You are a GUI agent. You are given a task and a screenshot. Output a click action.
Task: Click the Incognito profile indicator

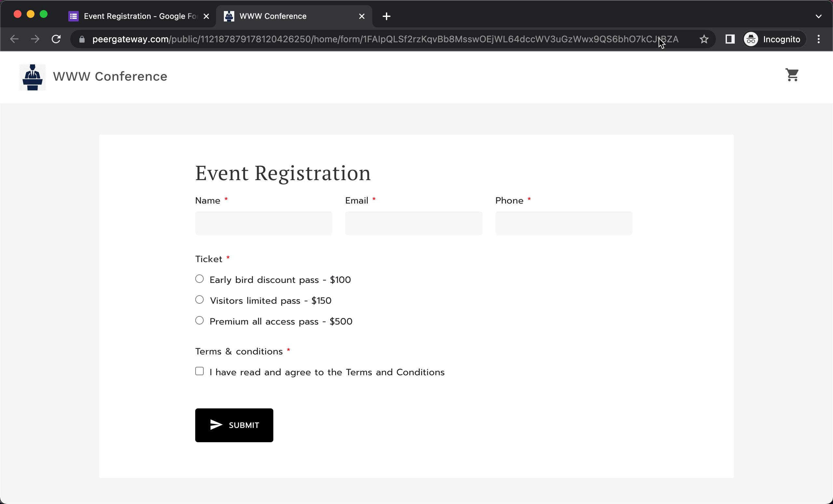point(773,39)
